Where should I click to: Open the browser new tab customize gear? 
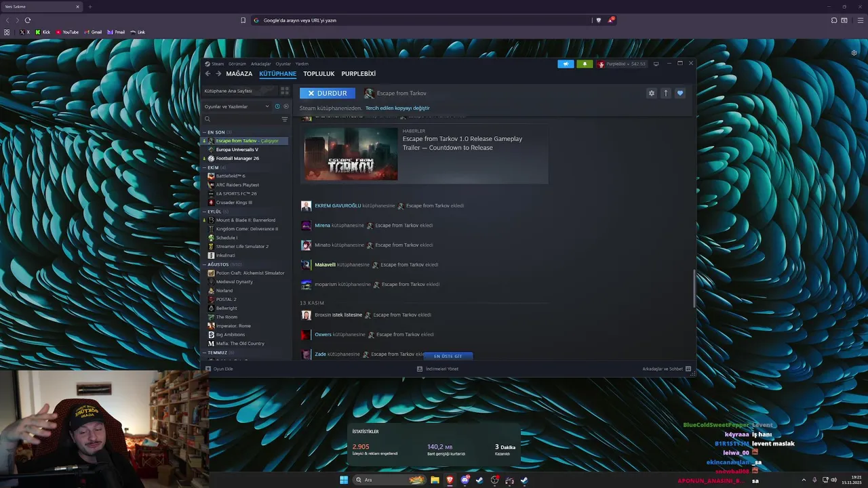point(854,52)
